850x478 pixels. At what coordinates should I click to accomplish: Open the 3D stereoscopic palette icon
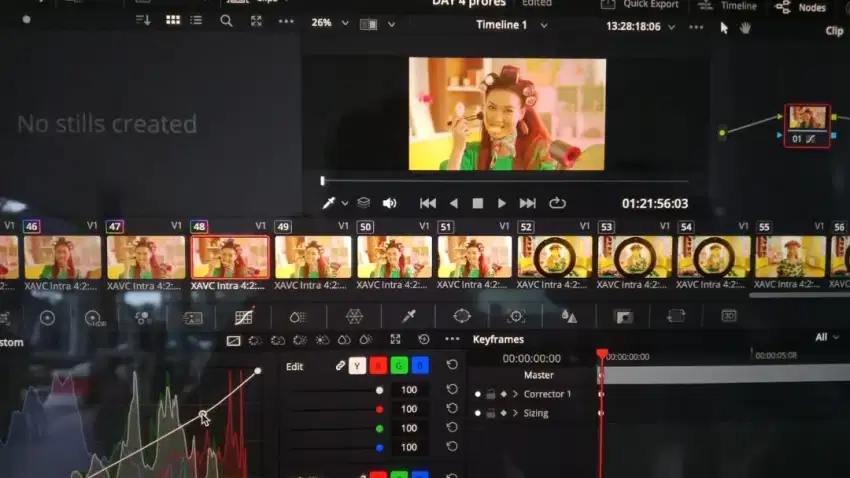[729, 315]
